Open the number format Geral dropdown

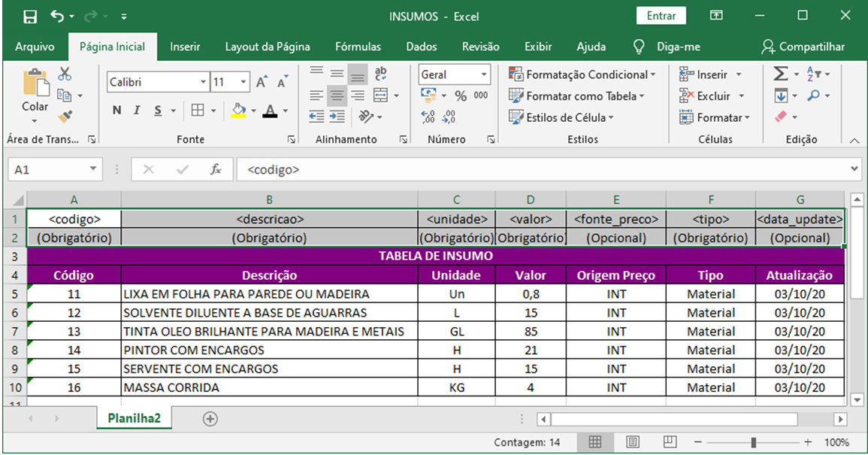pos(483,74)
